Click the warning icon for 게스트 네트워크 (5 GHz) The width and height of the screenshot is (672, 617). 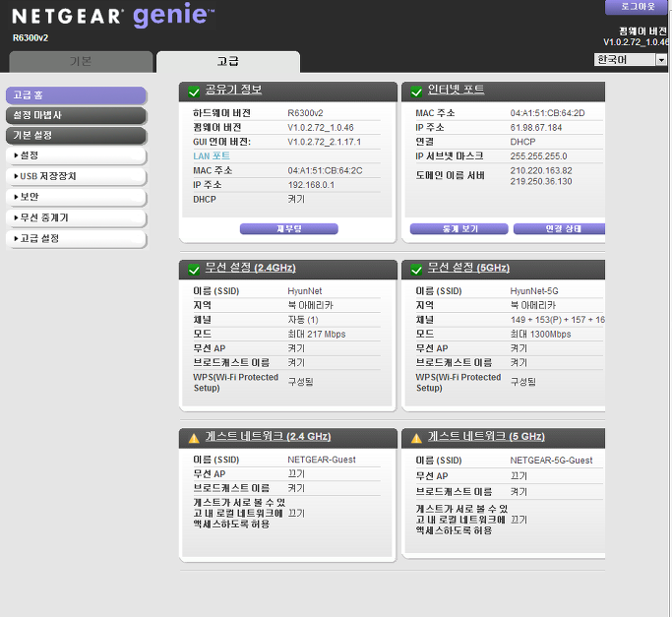[416, 438]
